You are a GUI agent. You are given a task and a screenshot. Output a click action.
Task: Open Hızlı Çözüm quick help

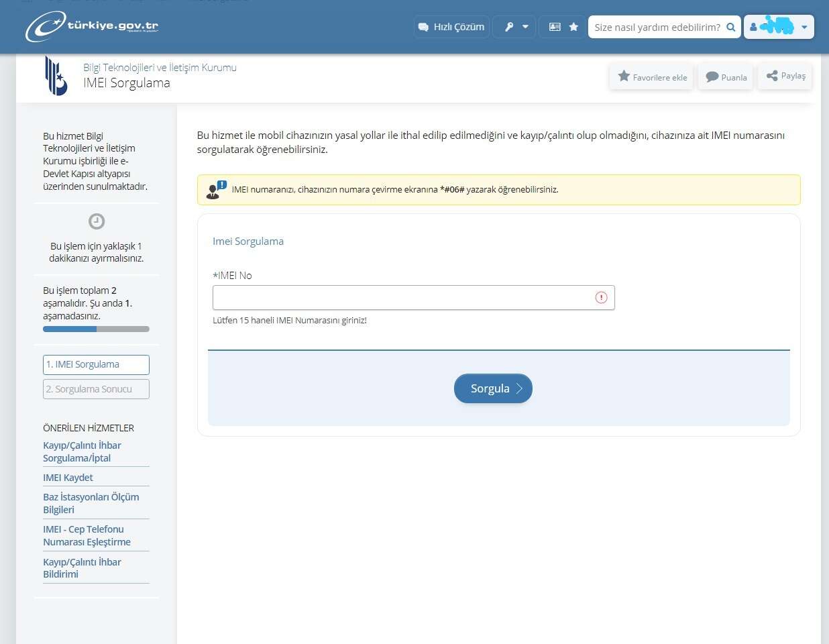pos(451,27)
